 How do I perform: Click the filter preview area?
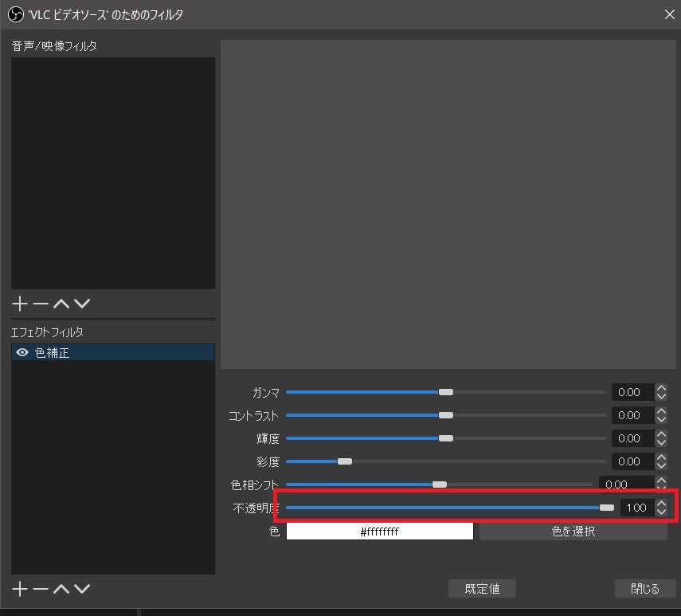tap(448, 205)
